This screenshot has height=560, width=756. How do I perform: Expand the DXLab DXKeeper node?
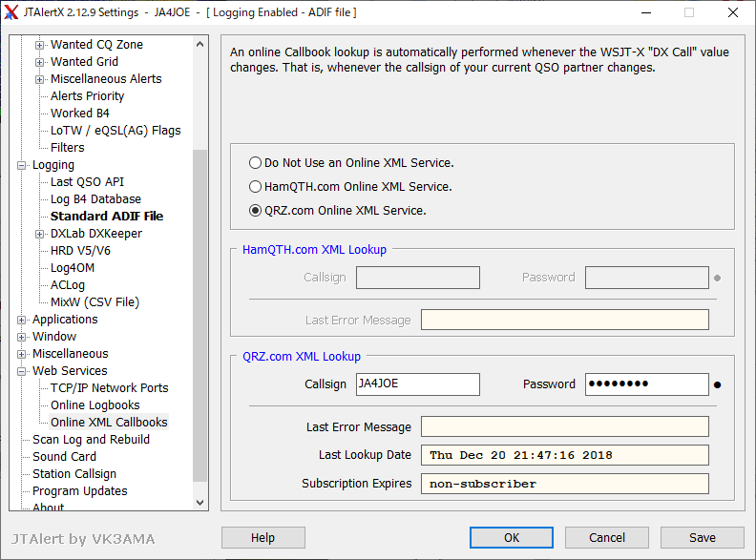click(39, 235)
